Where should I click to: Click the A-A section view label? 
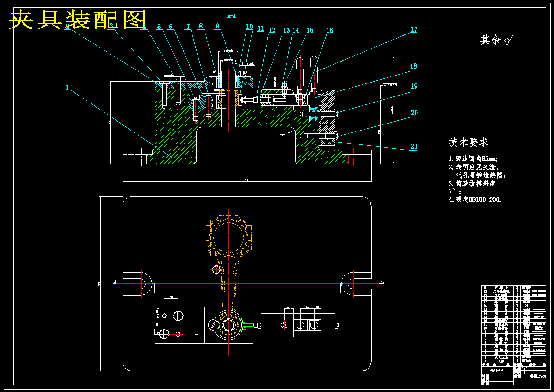[x=232, y=16]
